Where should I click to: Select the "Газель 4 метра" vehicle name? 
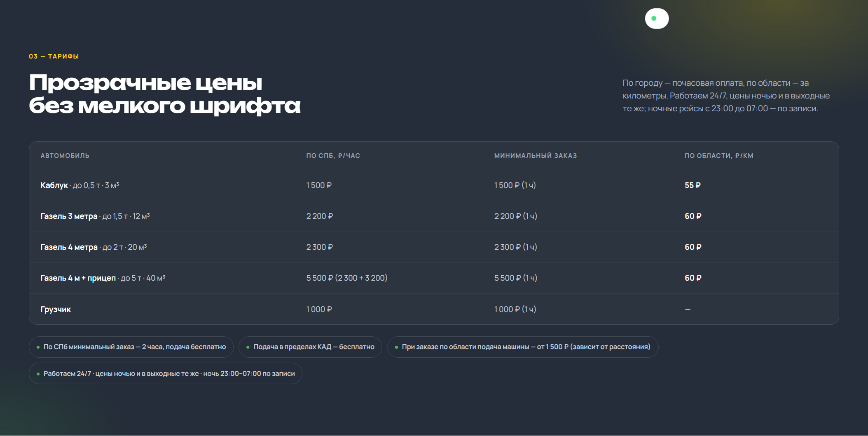[x=69, y=247]
